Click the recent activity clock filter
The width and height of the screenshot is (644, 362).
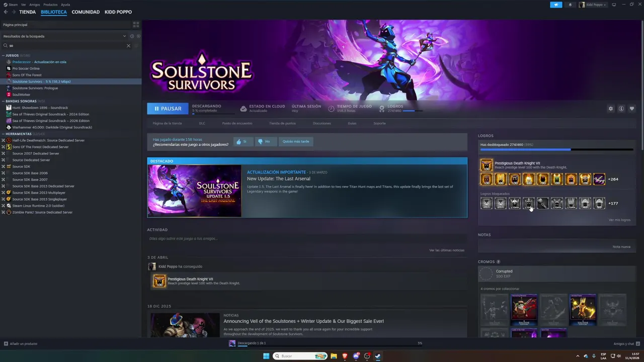(132, 36)
